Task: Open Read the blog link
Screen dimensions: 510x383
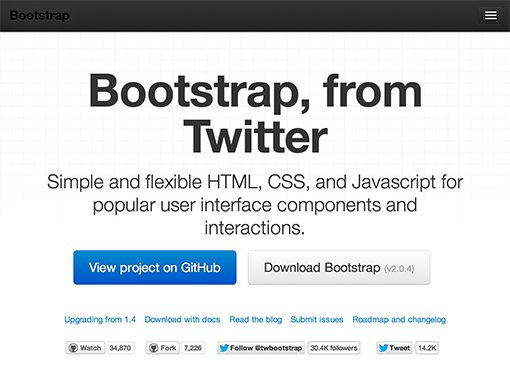Action: point(256,319)
